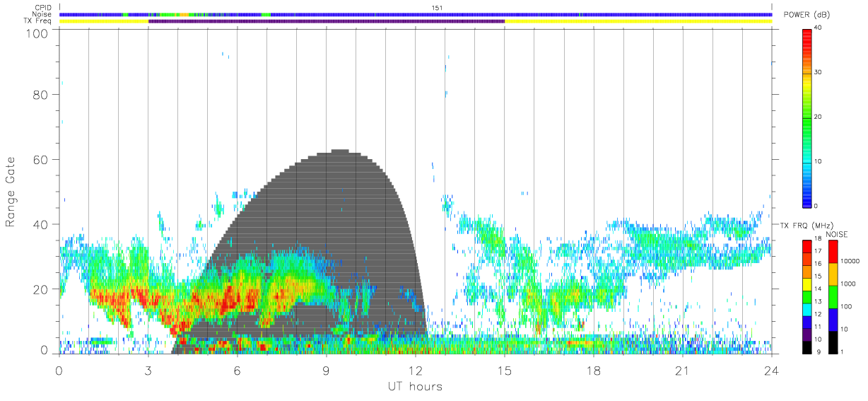Click the 15 tick on UT hours axis

[x=504, y=370]
